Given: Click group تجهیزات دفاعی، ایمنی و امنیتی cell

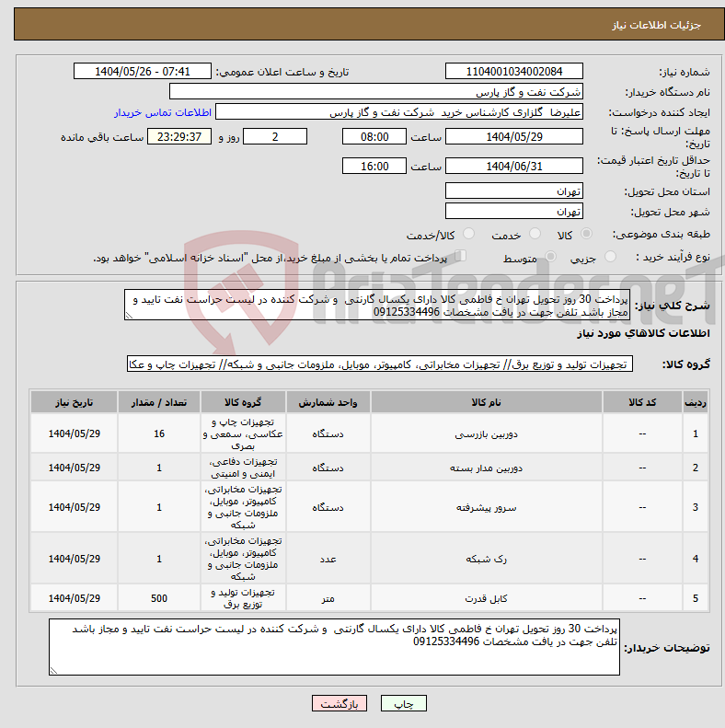Looking at the screenshot, I should pyautogui.click(x=243, y=468).
